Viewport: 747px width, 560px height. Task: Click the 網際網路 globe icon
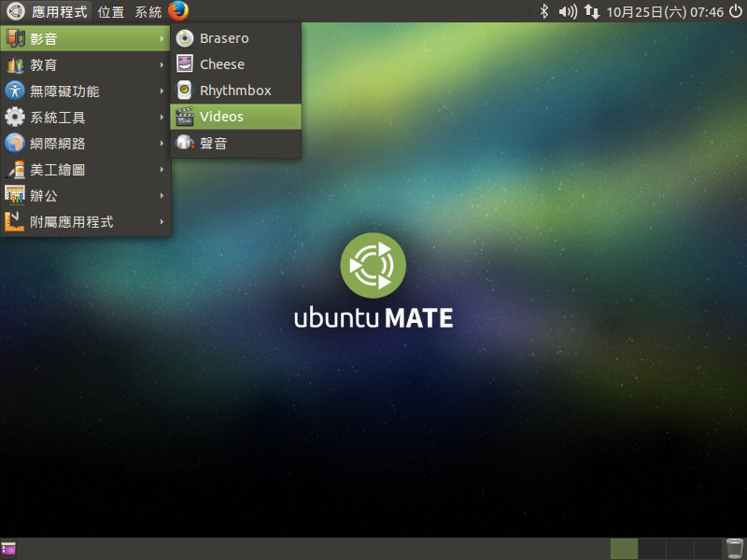[x=15, y=143]
